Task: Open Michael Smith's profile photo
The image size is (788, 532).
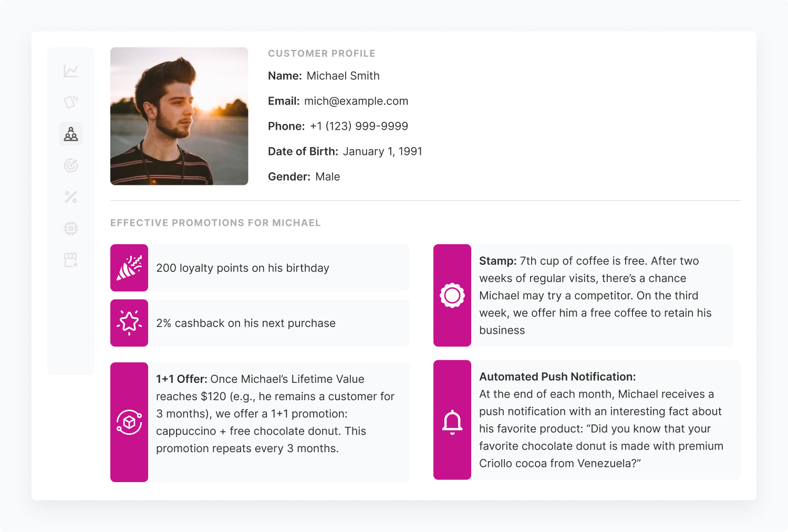Action: coord(179,116)
